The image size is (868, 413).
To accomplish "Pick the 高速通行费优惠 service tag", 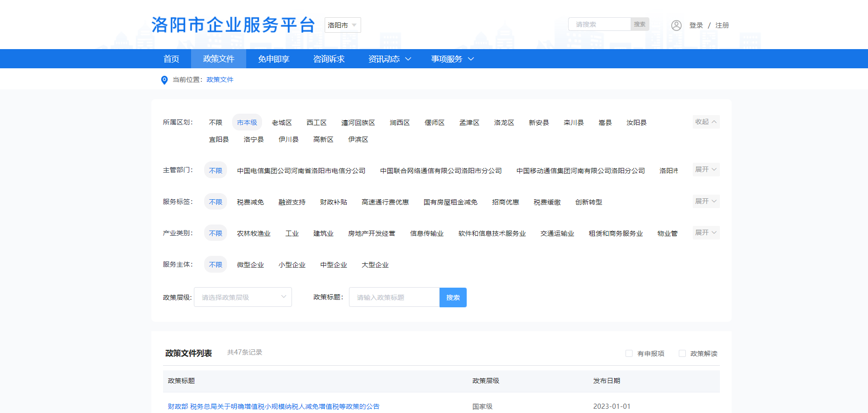I will [x=385, y=202].
